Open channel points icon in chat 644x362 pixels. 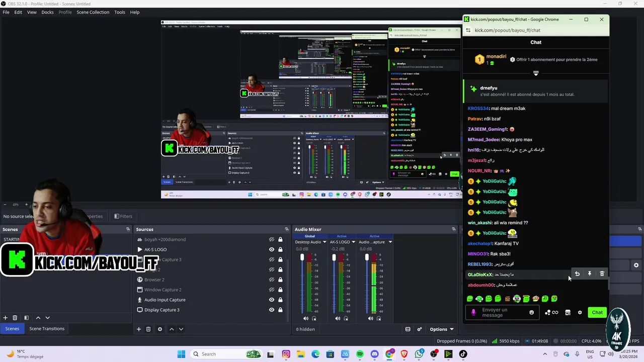point(551,312)
